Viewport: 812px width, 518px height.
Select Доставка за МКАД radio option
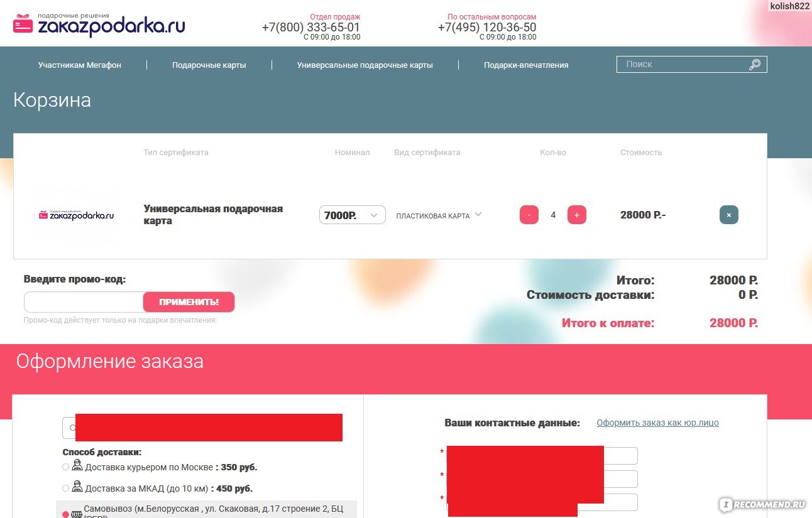(66, 488)
